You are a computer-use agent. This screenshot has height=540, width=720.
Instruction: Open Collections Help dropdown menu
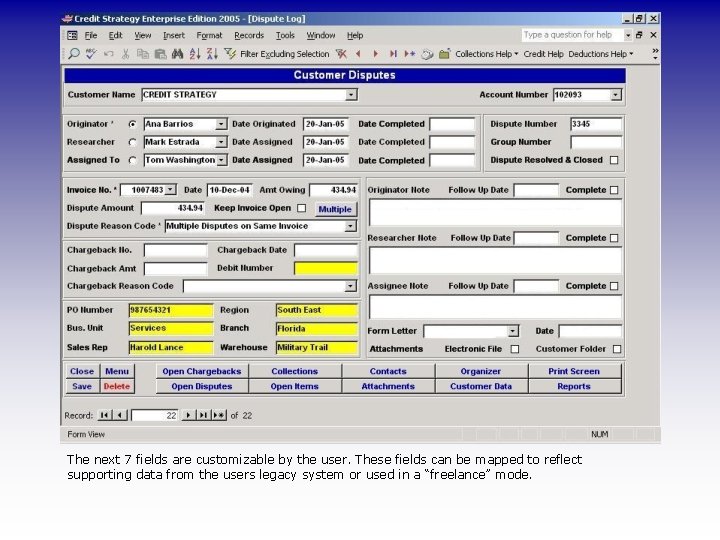point(487,54)
